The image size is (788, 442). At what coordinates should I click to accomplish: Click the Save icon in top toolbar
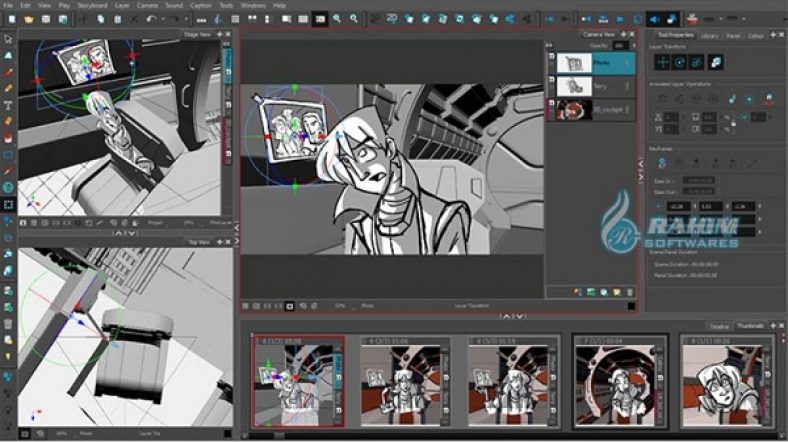click(48, 19)
